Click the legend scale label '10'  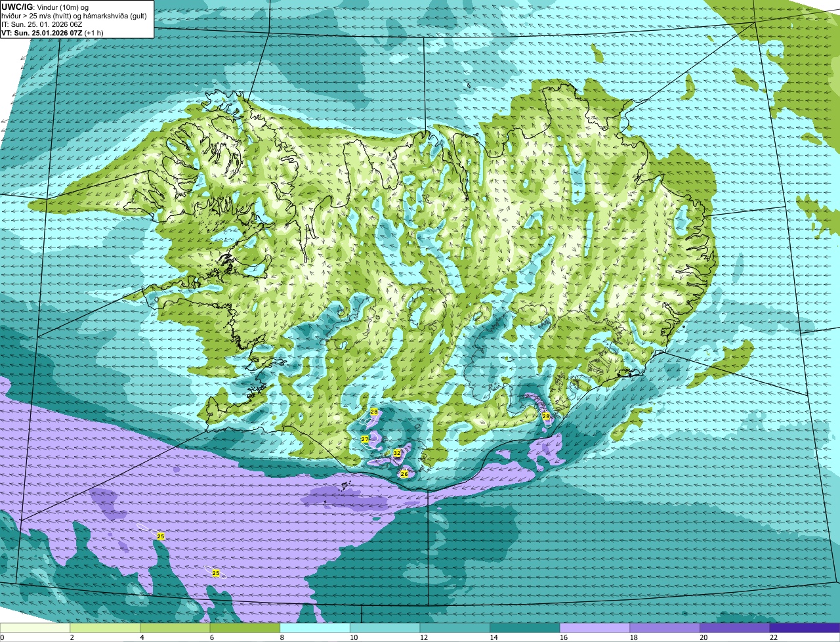pos(354,637)
